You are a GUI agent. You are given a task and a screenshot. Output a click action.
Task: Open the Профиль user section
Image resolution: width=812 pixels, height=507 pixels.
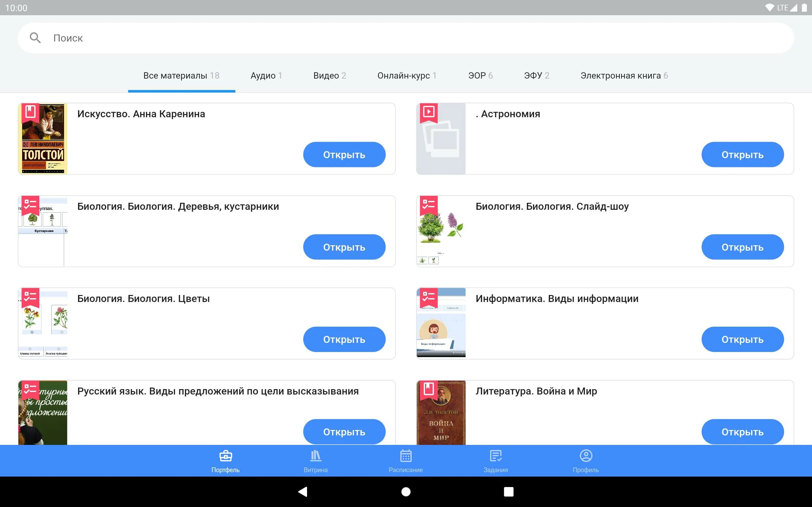586,461
